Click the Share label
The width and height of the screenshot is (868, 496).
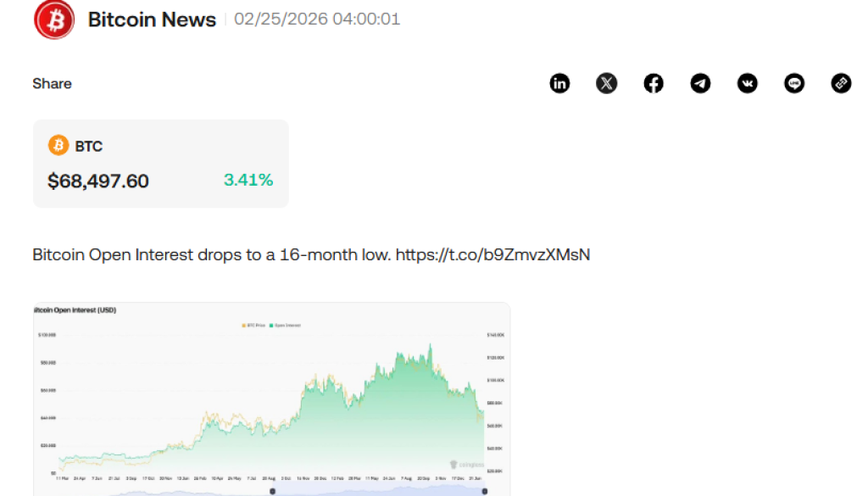[52, 83]
